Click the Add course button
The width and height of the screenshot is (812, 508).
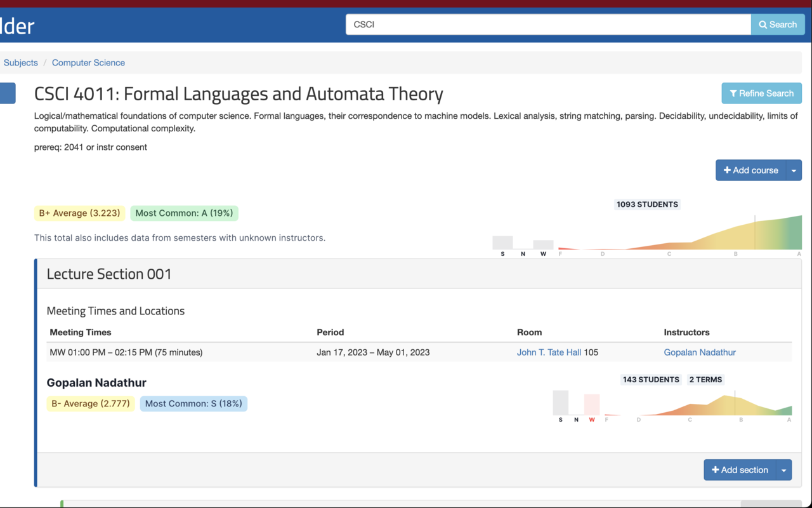click(750, 170)
